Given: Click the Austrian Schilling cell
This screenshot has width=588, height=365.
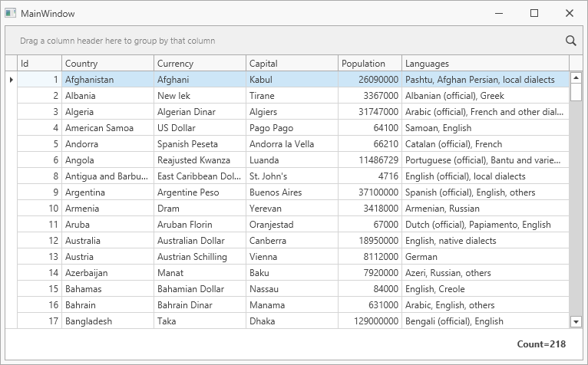Looking at the screenshot, I should [x=200, y=257].
